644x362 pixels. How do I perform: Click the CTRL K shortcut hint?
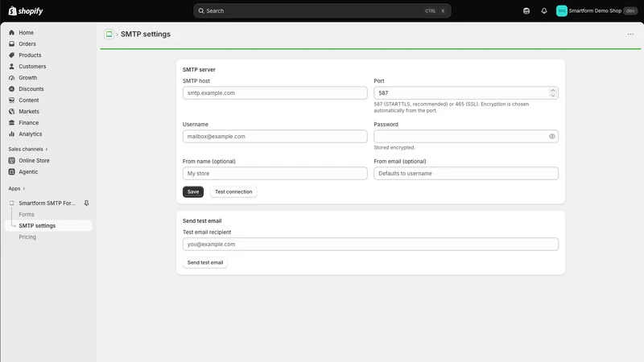click(436, 11)
